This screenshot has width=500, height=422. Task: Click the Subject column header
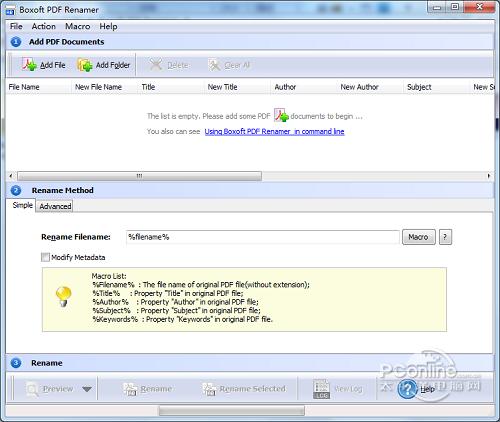coord(437,87)
